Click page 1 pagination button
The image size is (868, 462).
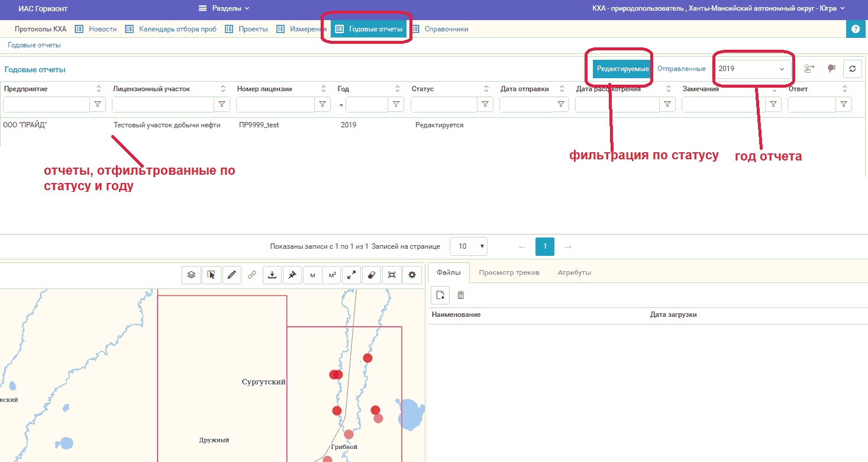544,246
